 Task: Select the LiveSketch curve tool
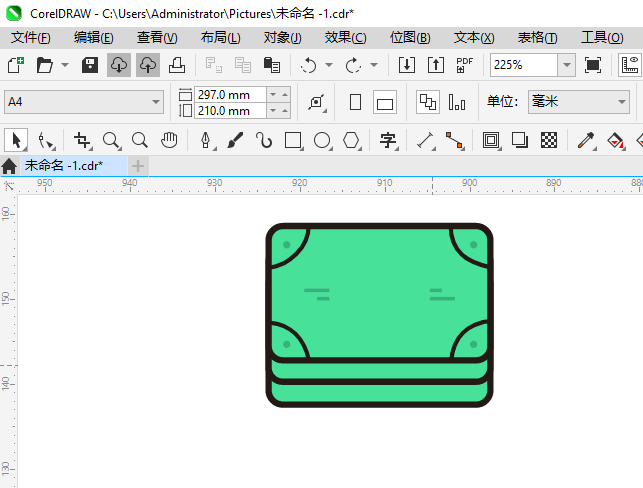pos(264,140)
